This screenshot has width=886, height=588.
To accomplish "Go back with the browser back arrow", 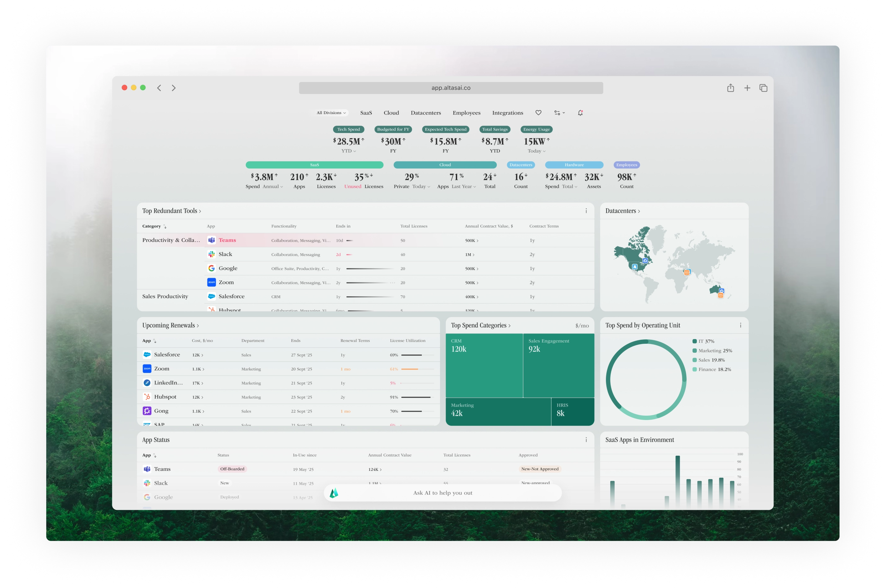I will click(159, 88).
